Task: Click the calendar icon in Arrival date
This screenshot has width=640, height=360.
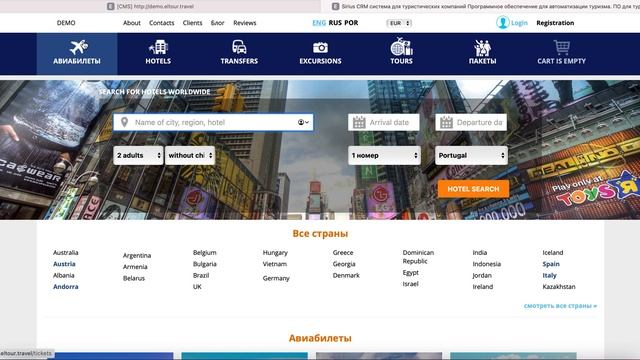Action: (359, 122)
